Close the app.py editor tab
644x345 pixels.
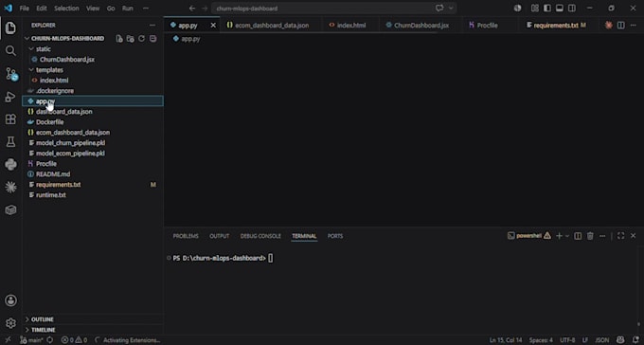pos(213,25)
